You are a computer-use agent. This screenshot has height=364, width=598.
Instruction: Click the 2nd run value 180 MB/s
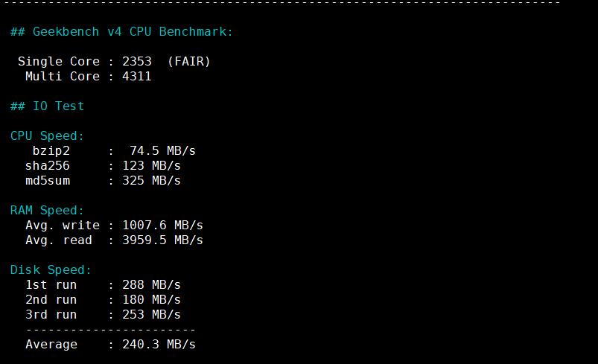tap(151, 300)
